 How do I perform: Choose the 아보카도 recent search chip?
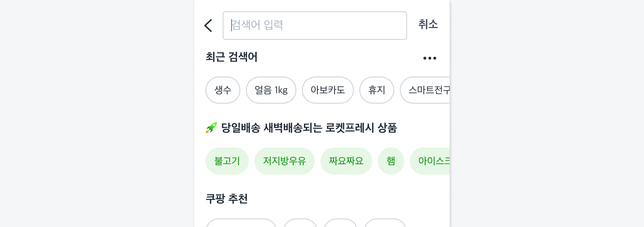tap(328, 90)
